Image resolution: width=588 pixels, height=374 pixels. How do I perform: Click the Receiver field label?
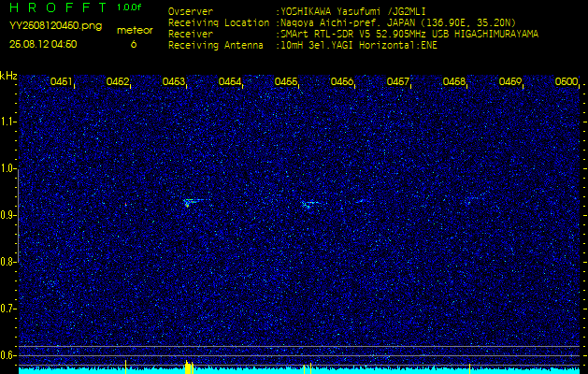[191, 35]
